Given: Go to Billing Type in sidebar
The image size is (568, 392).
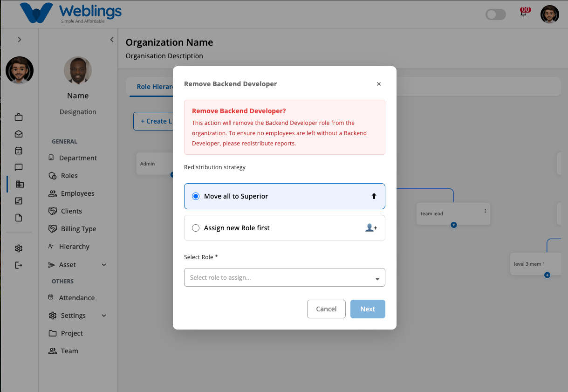Looking at the screenshot, I should point(72,229).
